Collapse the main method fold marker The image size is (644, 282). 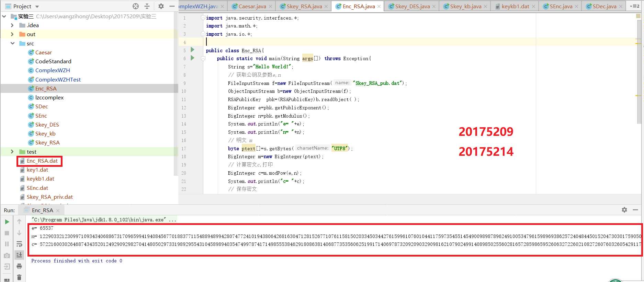click(203, 58)
